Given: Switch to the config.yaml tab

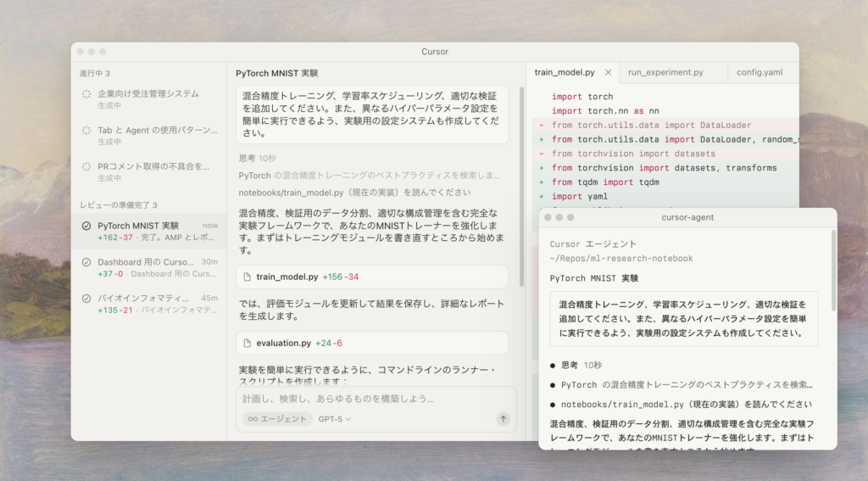Looking at the screenshot, I should tap(759, 73).
